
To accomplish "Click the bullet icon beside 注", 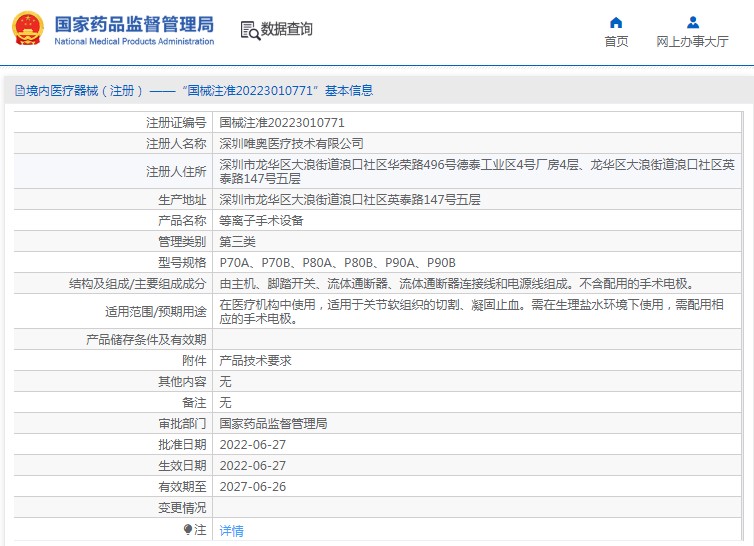I will 187,529.
